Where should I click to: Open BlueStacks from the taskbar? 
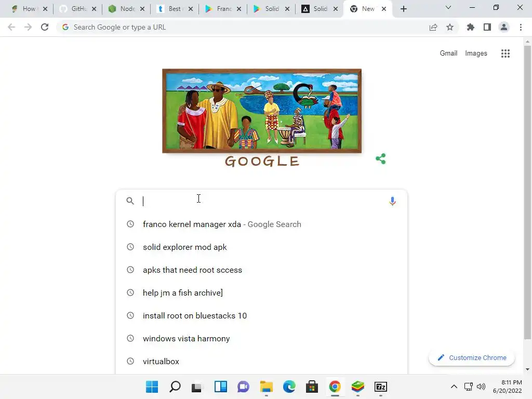click(x=357, y=387)
